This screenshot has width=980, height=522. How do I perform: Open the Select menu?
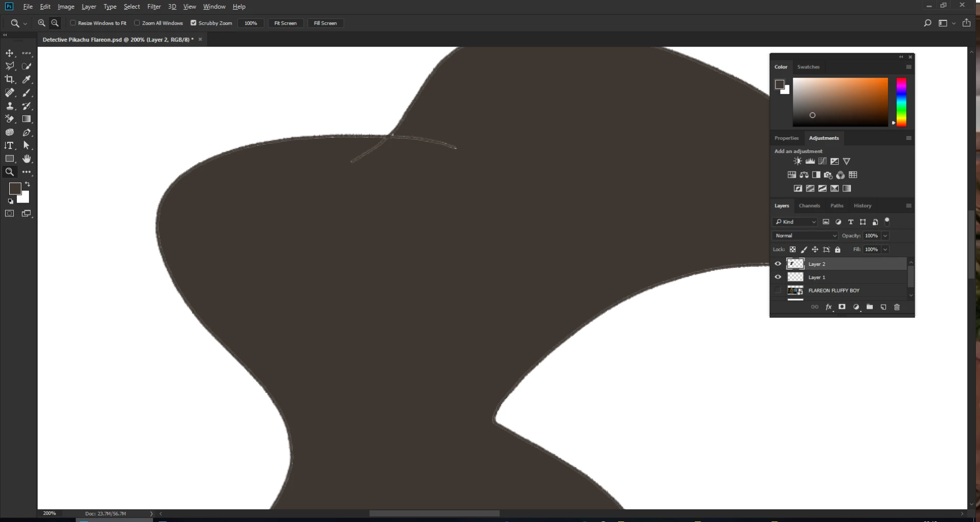[x=132, y=7]
